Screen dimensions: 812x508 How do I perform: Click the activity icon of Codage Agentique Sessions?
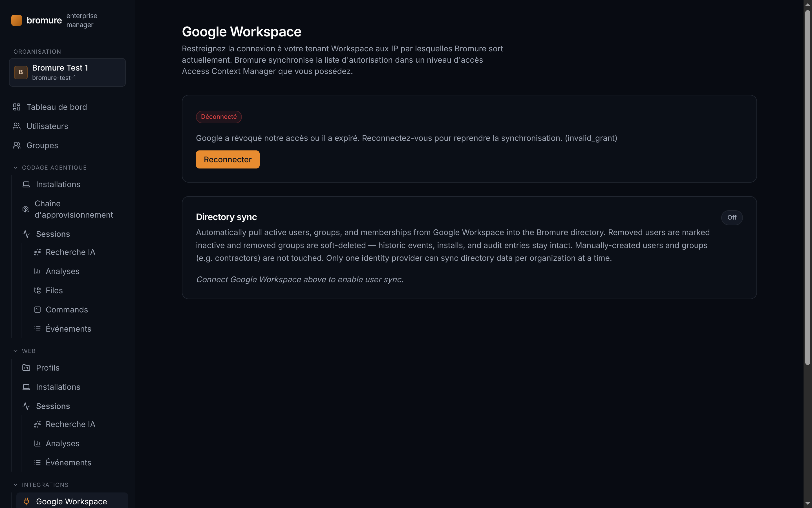(x=26, y=234)
